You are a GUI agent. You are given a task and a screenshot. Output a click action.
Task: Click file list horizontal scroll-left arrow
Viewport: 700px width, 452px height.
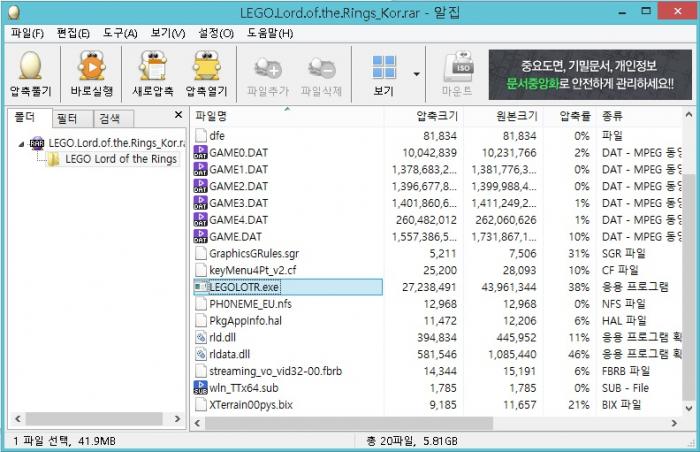(197, 423)
